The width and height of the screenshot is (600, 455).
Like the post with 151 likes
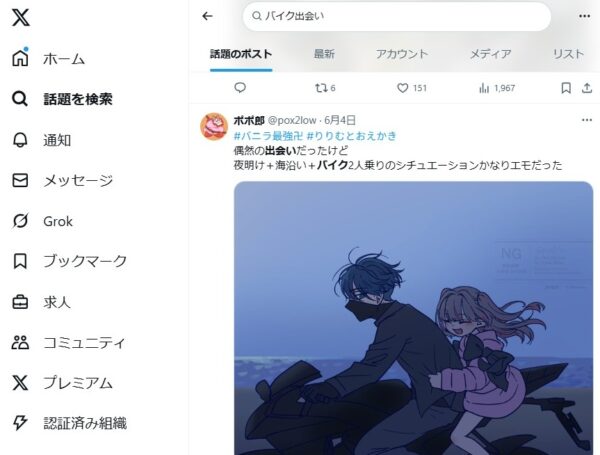pyautogui.click(x=412, y=88)
